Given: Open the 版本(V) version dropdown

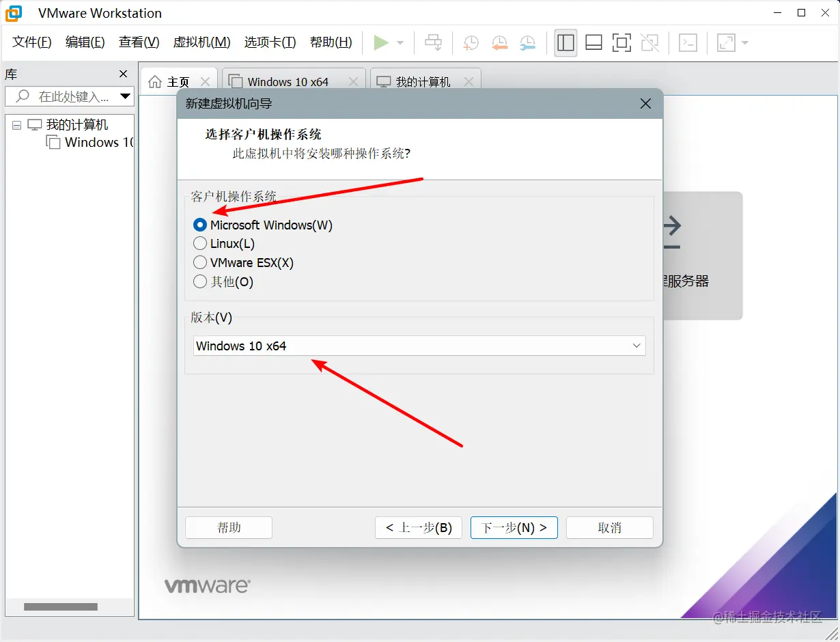Looking at the screenshot, I should [419, 346].
